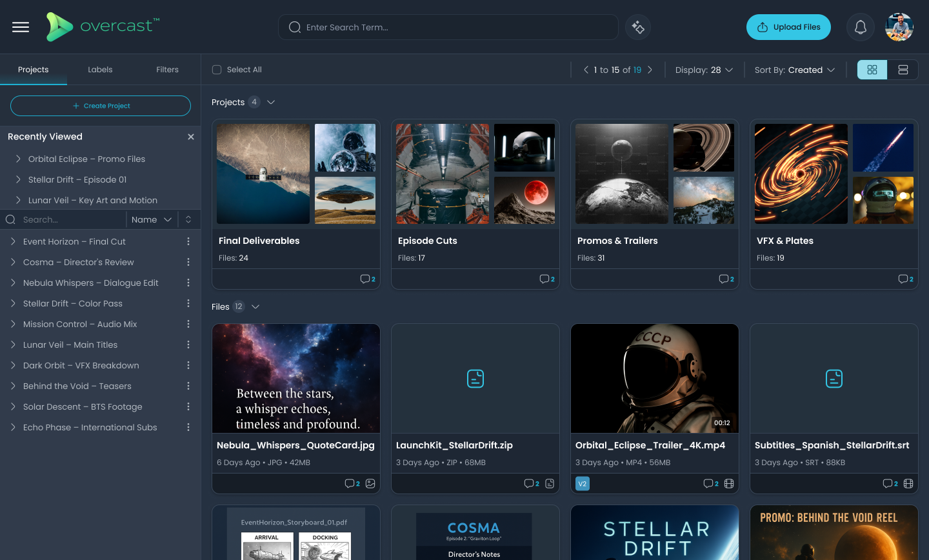Expand the Cosma – Director's Review project
Screen dimensions: 929x560
(x=13, y=262)
